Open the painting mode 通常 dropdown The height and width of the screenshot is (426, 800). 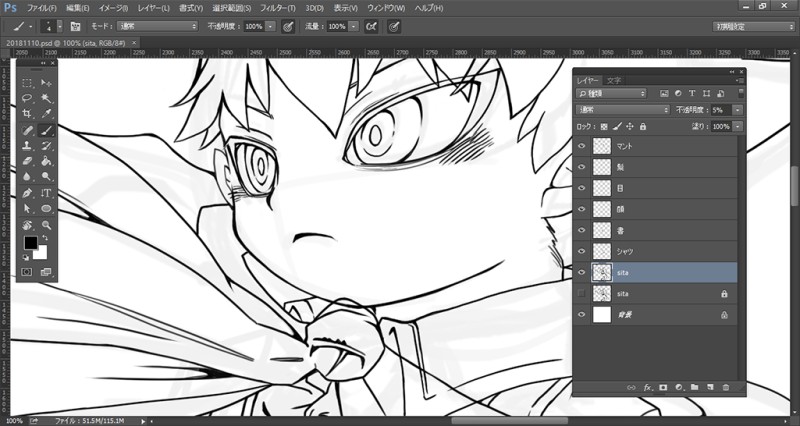(x=157, y=27)
